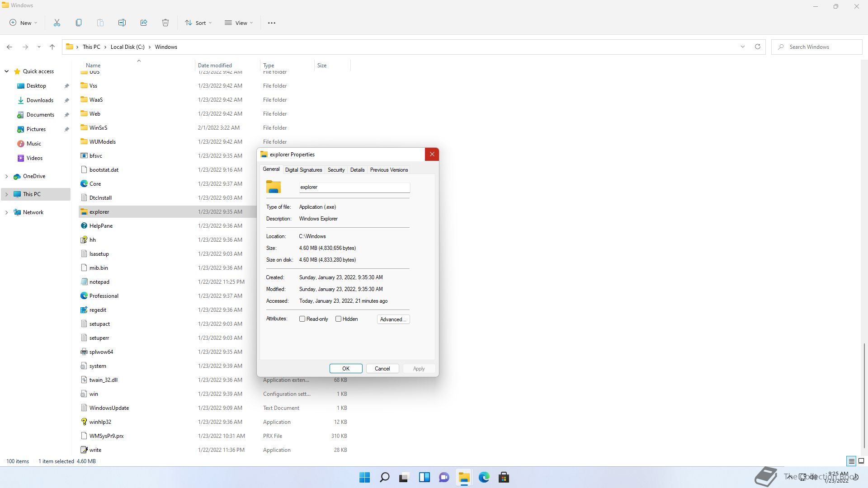Click This PC in address breadcrumb
Screen dimensions: 868x488
[91, 47]
